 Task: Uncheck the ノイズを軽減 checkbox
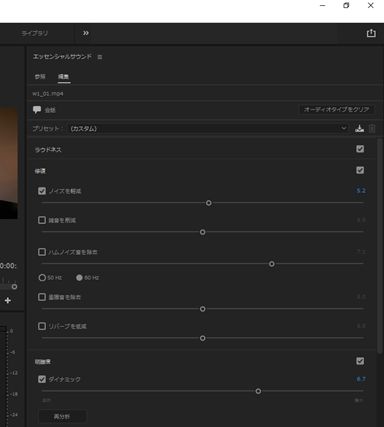click(x=42, y=191)
